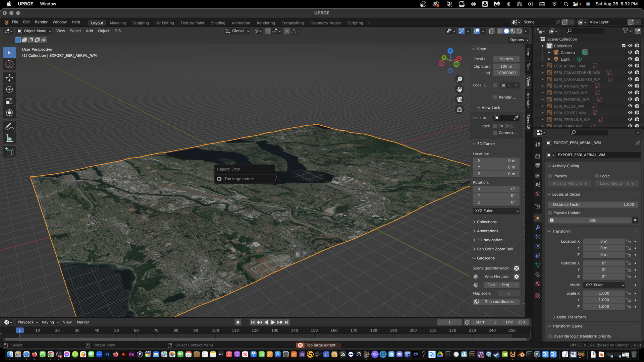644x362 pixels.
Task: Open the XYZ Euler cursor rotation dropdown
Action: click(496, 211)
